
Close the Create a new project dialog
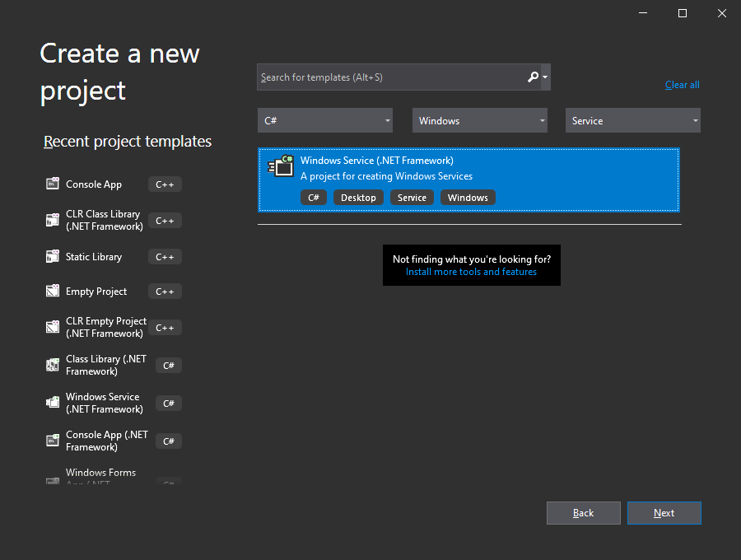(722, 13)
